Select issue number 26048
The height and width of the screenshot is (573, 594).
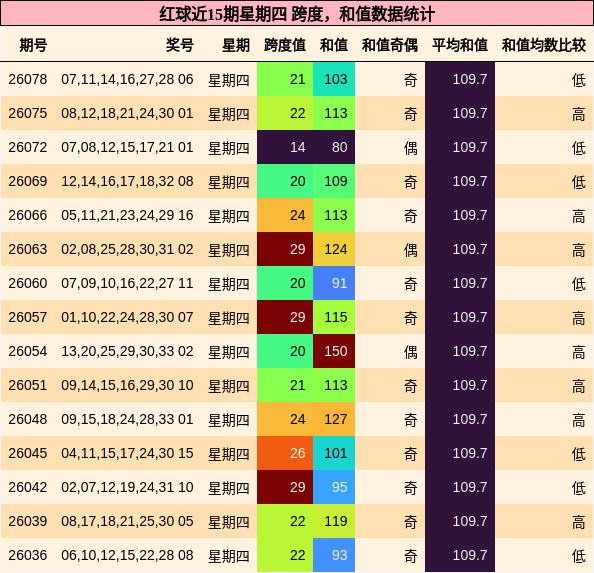pos(28,419)
